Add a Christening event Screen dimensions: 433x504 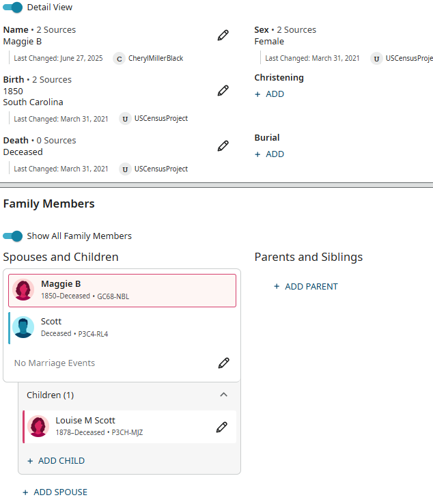coord(270,94)
